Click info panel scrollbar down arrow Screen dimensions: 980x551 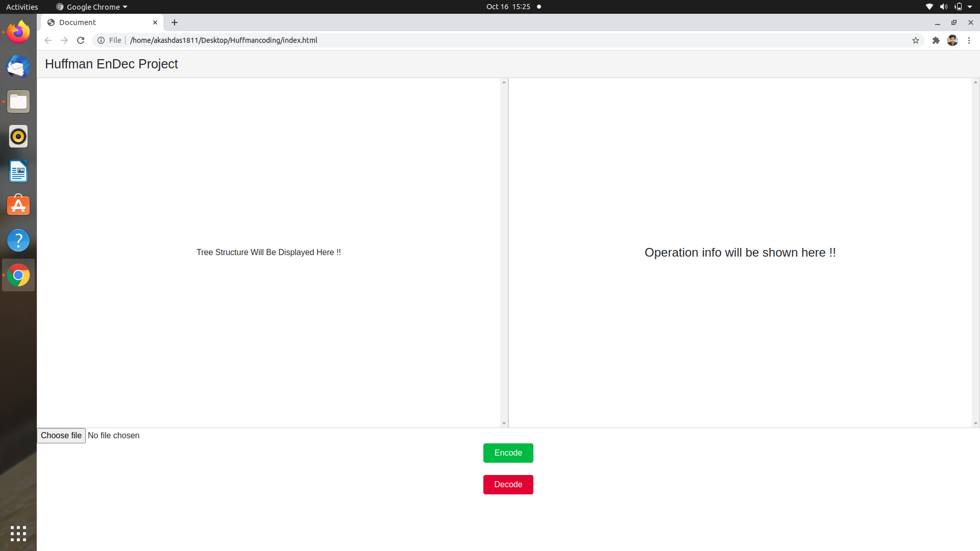[x=975, y=423]
